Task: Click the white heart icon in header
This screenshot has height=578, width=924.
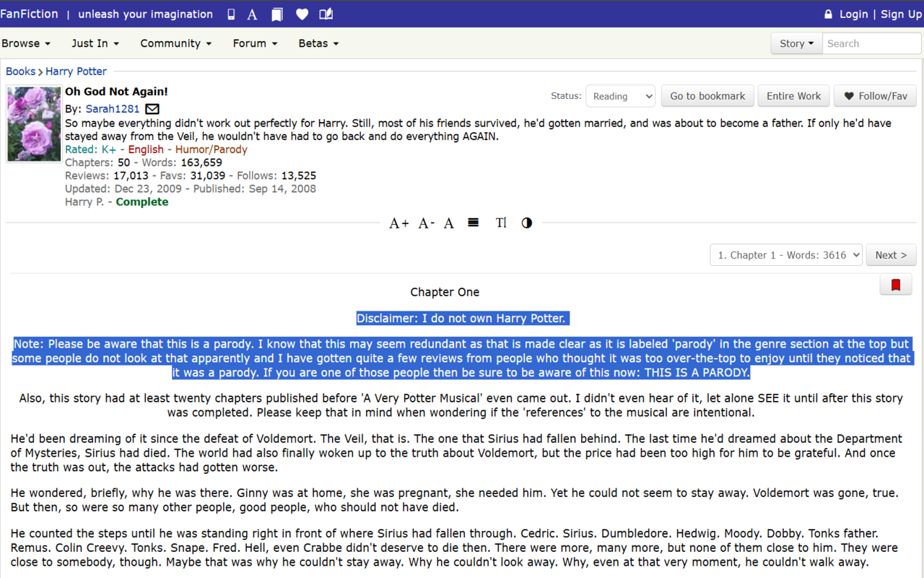Action: [302, 14]
